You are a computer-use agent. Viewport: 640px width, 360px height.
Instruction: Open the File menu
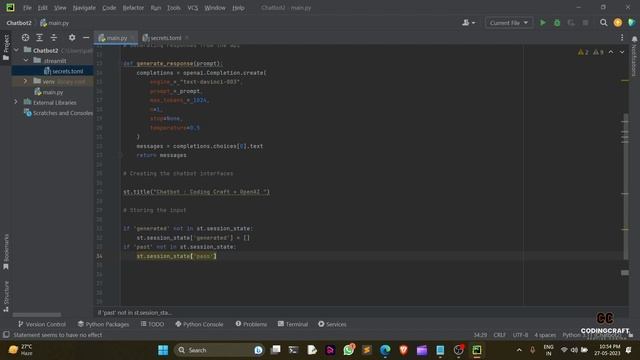coord(27,8)
